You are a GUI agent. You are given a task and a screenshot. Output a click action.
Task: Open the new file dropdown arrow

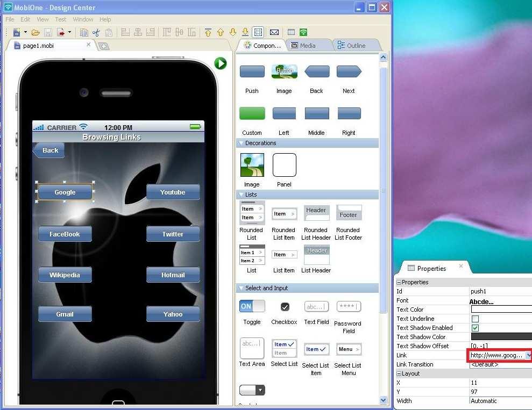25,32
